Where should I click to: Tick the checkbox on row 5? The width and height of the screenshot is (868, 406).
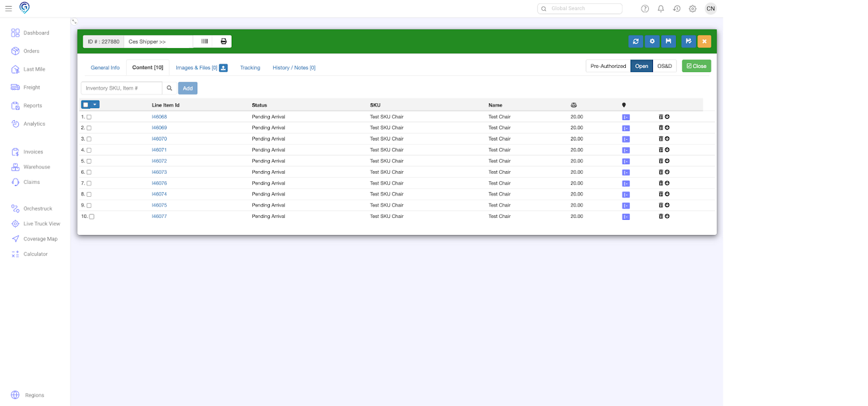coord(89,161)
